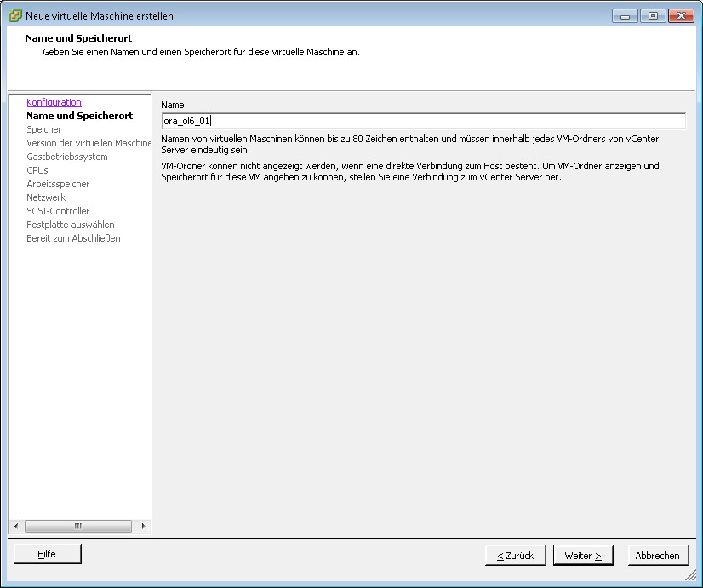Select the Name und Speicherort step
Image resolution: width=703 pixels, height=588 pixels.
[79, 116]
